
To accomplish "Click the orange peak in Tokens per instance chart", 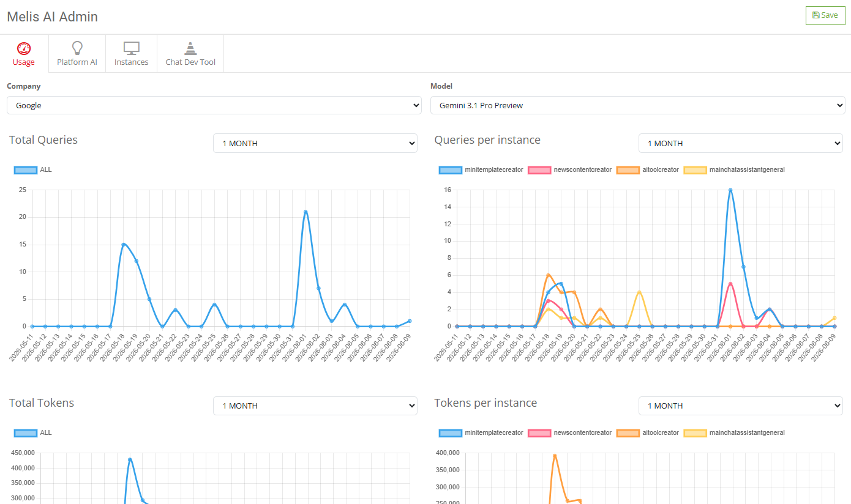I will point(555,455).
